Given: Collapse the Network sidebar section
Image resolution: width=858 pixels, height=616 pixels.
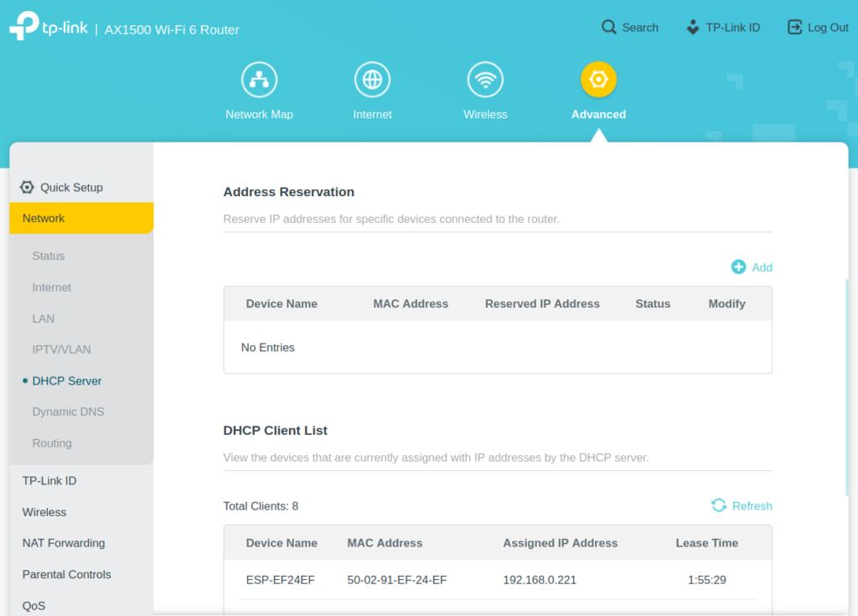Looking at the screenshot, I should (81, 218).
